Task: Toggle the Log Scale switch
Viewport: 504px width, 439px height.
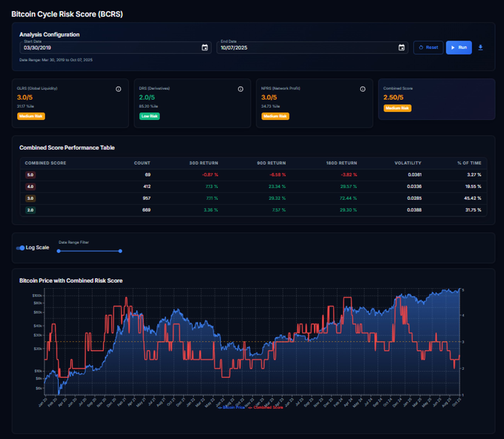Action: click(21, 248)
